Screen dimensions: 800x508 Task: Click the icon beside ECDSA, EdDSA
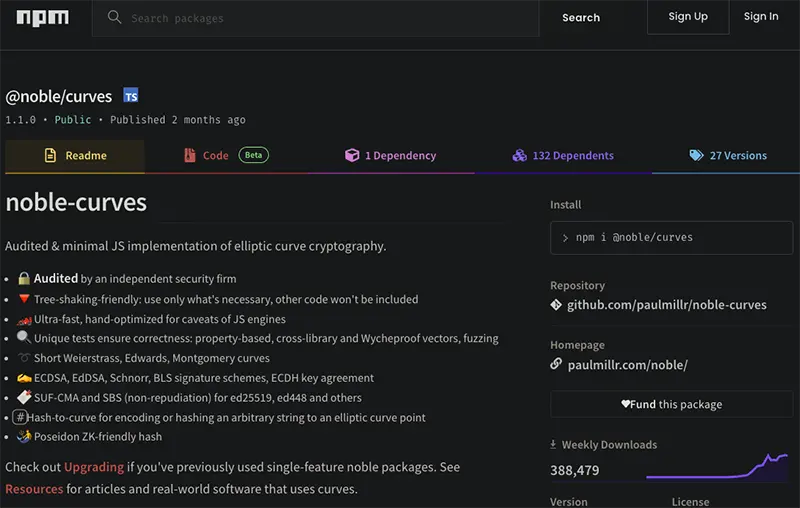pyautogui.click(x=24, y=378)
